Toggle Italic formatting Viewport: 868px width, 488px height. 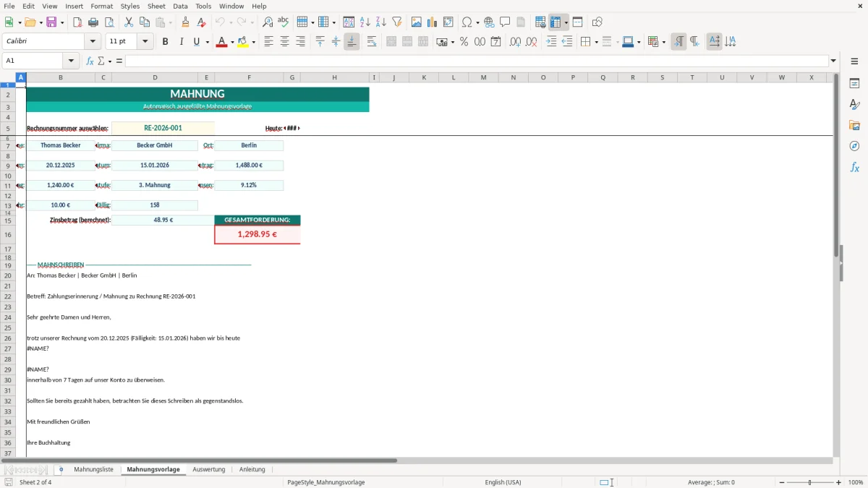point(181,42)
